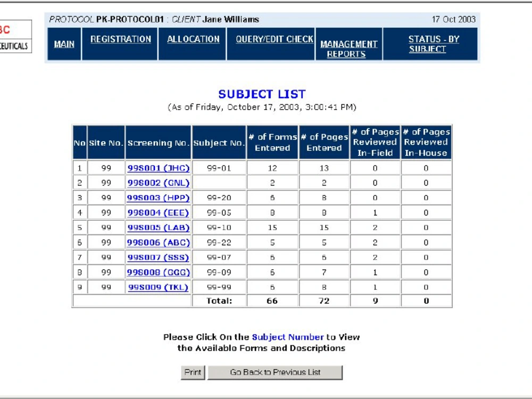
Task: Click the # of Forms Entered header
Action: [x=272, y=143]
